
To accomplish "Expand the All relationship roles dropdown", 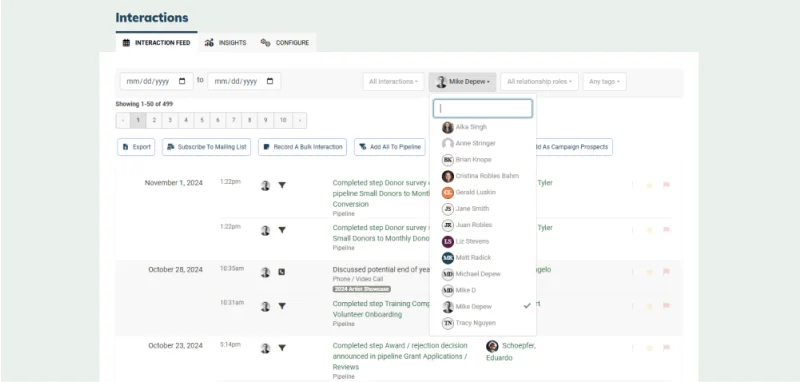I will pyautogui.click(x=539, y=82).
